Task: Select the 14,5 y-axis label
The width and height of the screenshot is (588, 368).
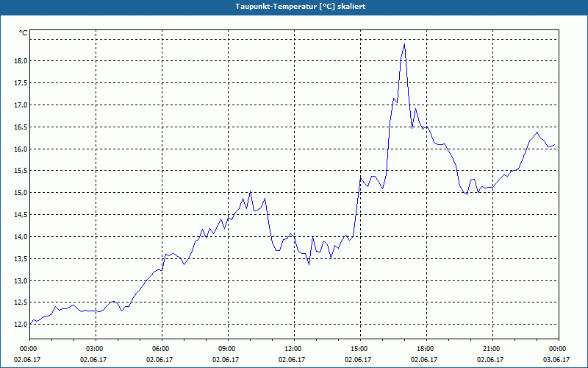Action: [x=21, y=215]
